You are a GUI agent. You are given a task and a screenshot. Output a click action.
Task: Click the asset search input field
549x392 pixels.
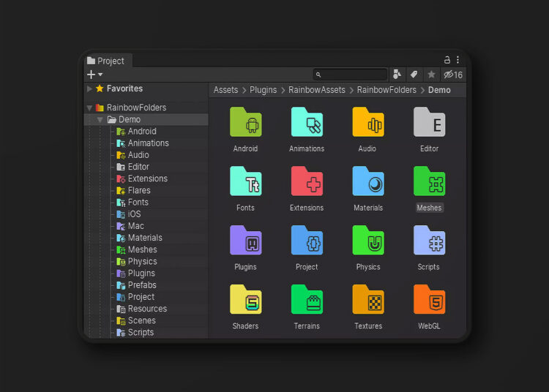353,75
